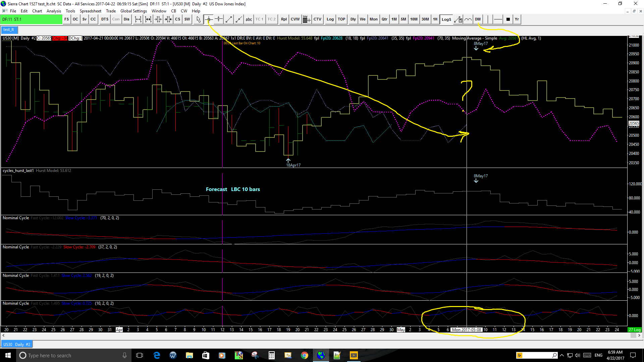
Task: Activate the chart values crosshair tool
Action: (x=209, y=19)
